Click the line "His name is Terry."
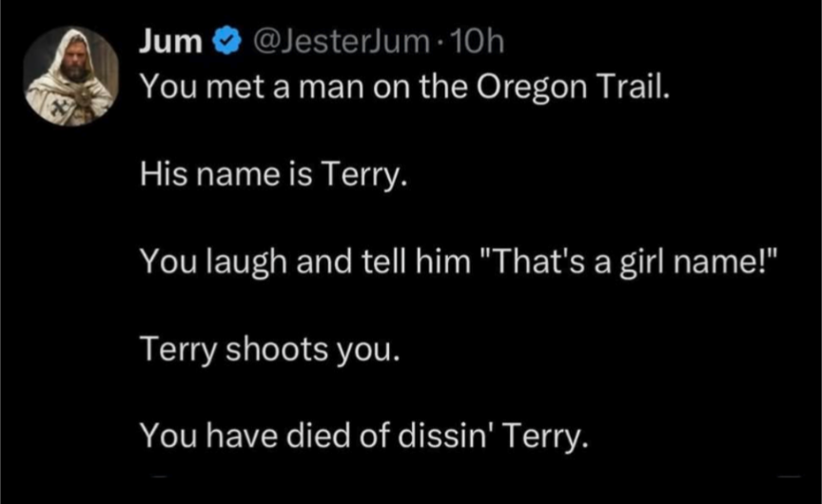 click(273, 175)
